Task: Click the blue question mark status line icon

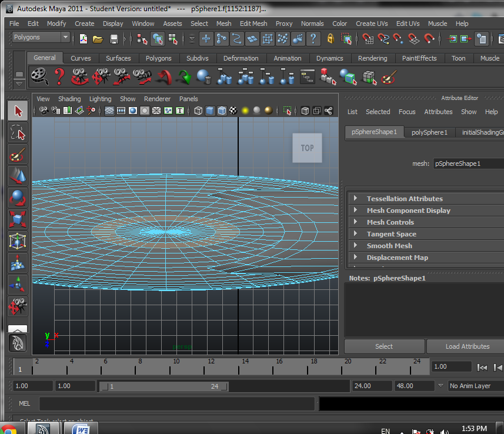Action: coord(313,39)
